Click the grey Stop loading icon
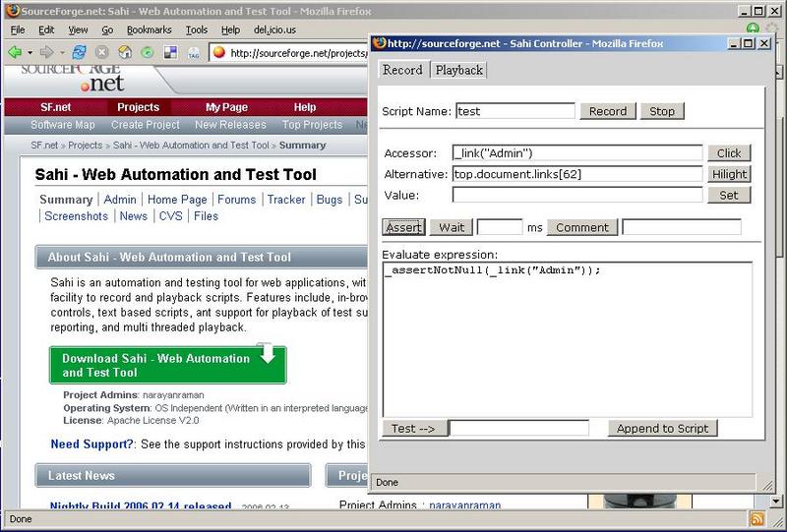This screenshot has height=532, width=787. [102, 52]
